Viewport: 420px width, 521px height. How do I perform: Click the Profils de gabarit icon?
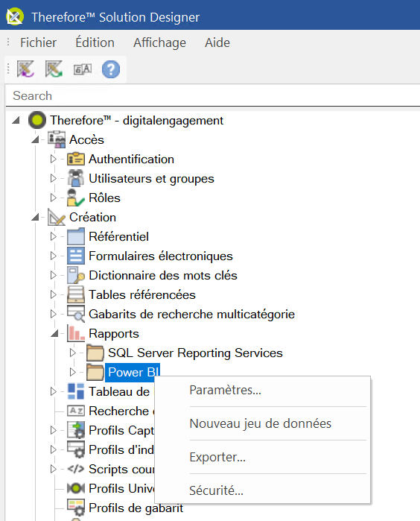click(76, 508)
